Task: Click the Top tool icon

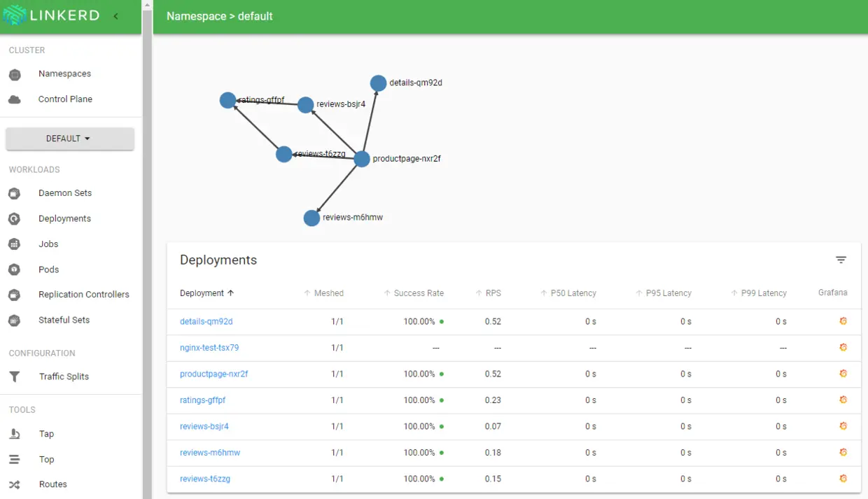Action: coord(14,459)
